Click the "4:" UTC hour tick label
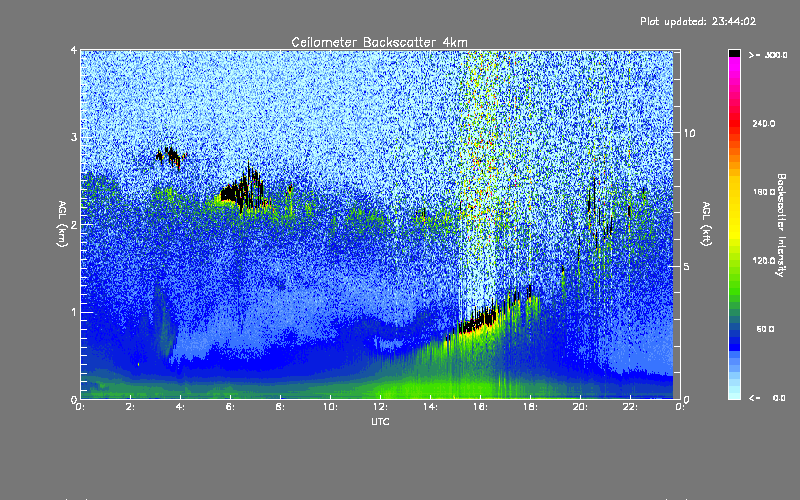Screen dimensions: 800x500 point(180,407)
